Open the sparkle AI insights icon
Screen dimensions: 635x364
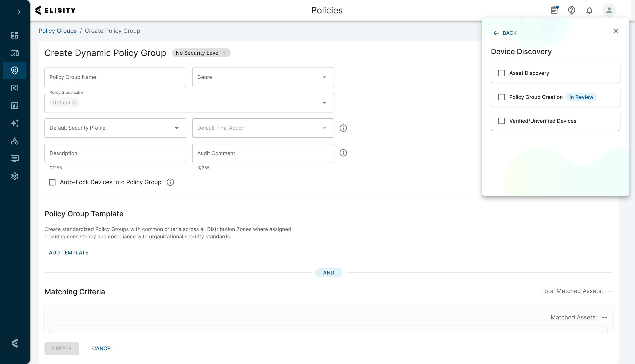[x=15, y=123]
